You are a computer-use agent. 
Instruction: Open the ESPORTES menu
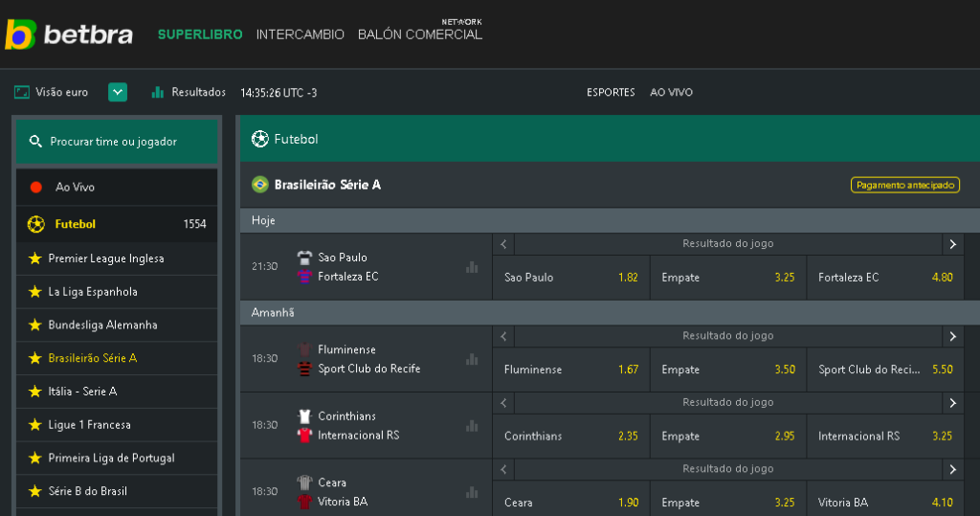(x=611, y=93)
